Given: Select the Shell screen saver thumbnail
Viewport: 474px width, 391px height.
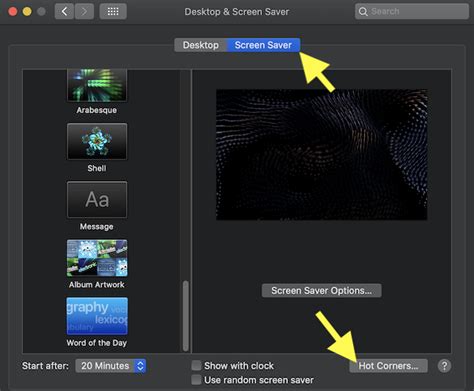Looking at the screenshot, I should point(97,141).
